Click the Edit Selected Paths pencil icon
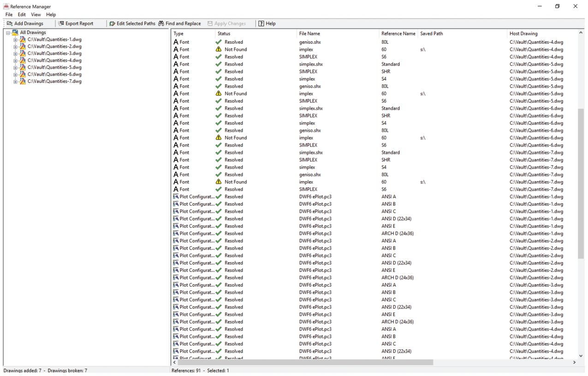Screen dimensions: 588x376 pos(113,23)
